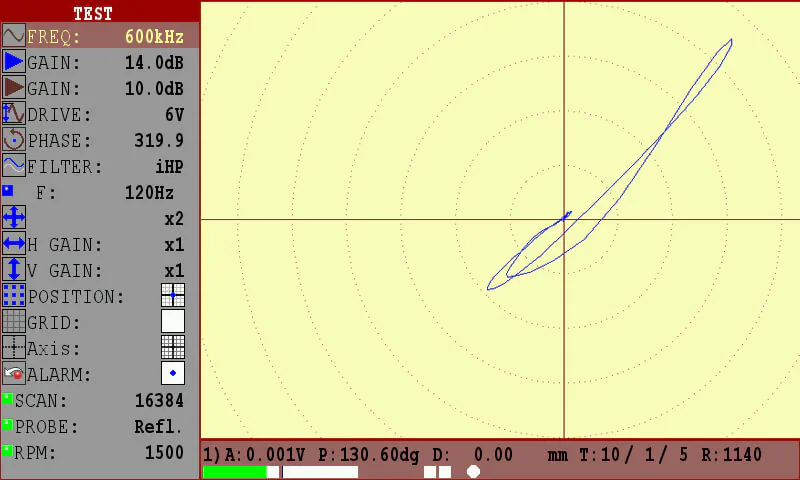The height and width of the screenshot is (480, 800).
Task: Select the V GAIN x1 value
Action: pos(174,271)
